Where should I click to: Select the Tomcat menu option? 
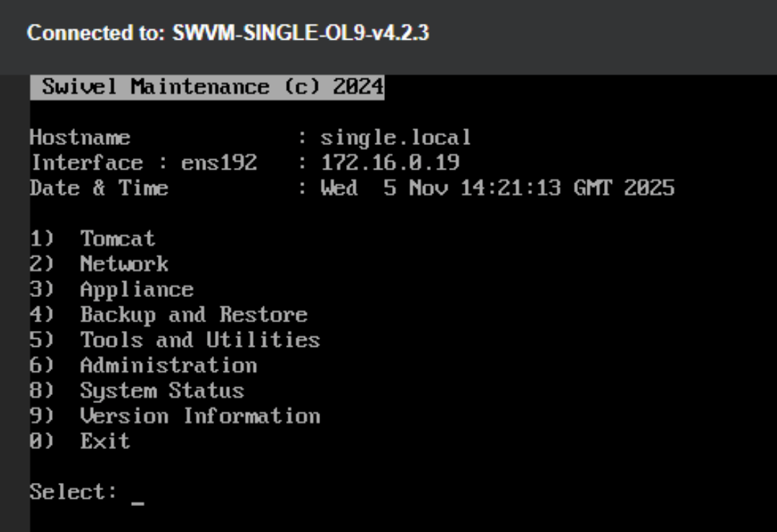117,239
